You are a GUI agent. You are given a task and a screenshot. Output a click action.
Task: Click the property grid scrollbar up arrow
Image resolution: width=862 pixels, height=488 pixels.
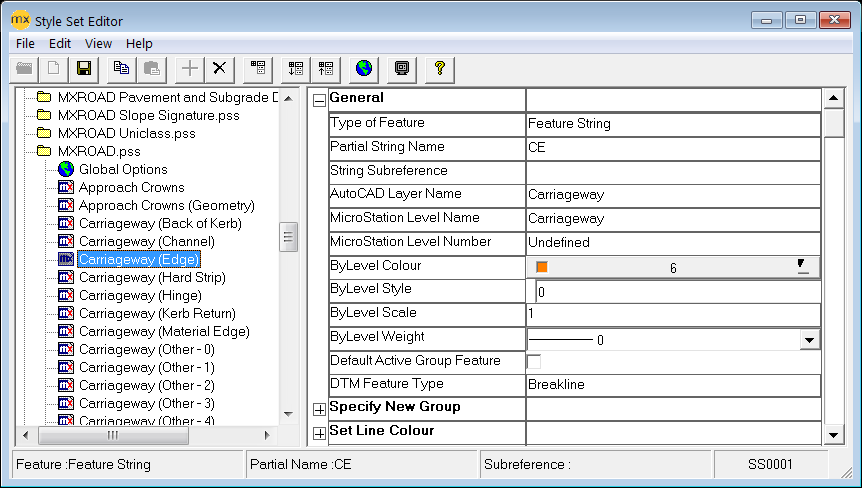click(x=833, y=98)
